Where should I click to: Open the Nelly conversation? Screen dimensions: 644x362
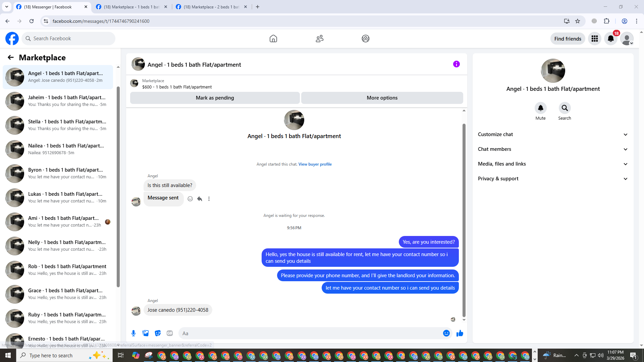[x=58, y=246]
